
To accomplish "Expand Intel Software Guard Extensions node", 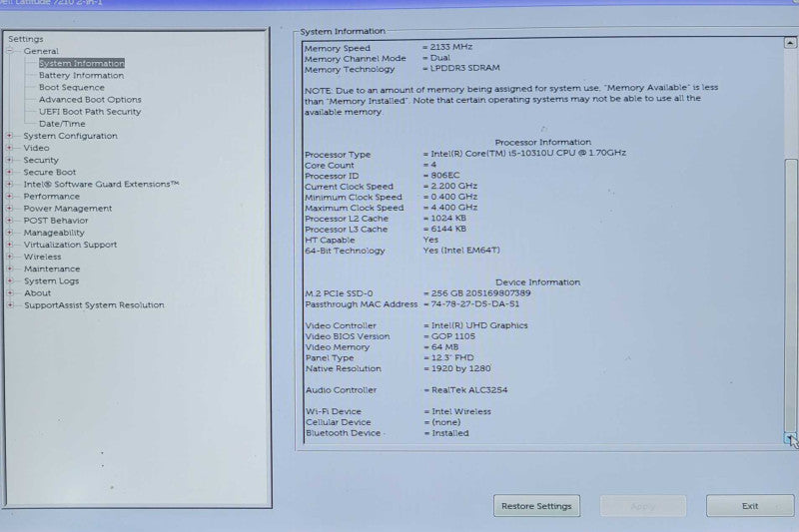I will pos(9,184).
